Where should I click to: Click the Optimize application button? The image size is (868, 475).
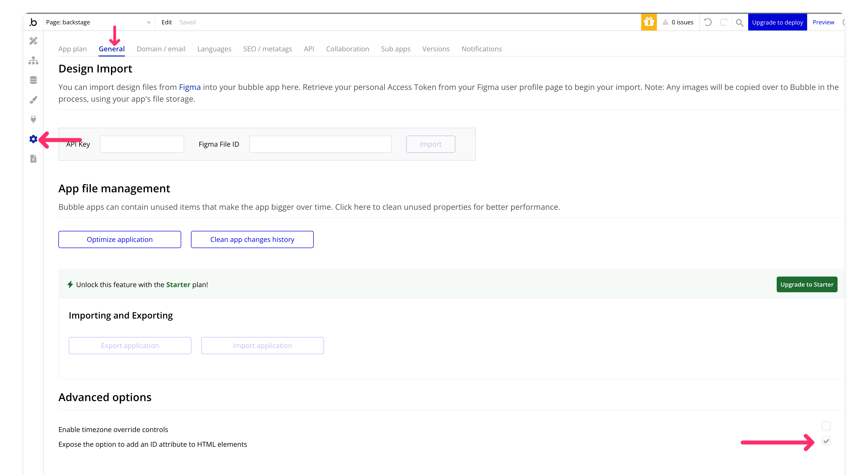tap(120, 239)
